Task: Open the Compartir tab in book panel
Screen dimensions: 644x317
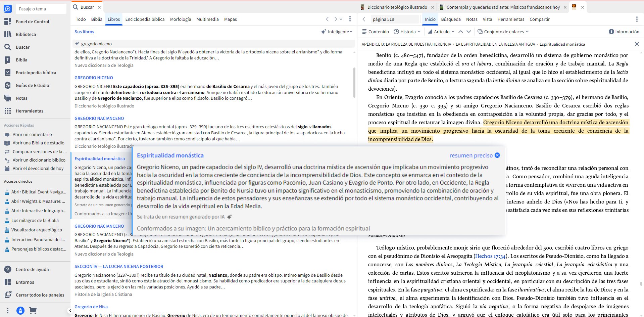Action: (x=539, y=19)
